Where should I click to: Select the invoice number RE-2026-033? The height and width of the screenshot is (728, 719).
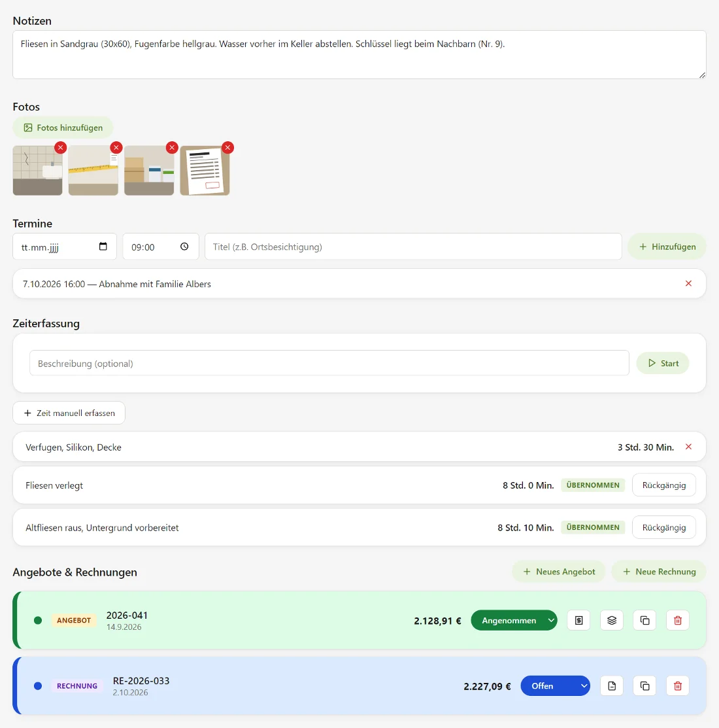(141, 681)
